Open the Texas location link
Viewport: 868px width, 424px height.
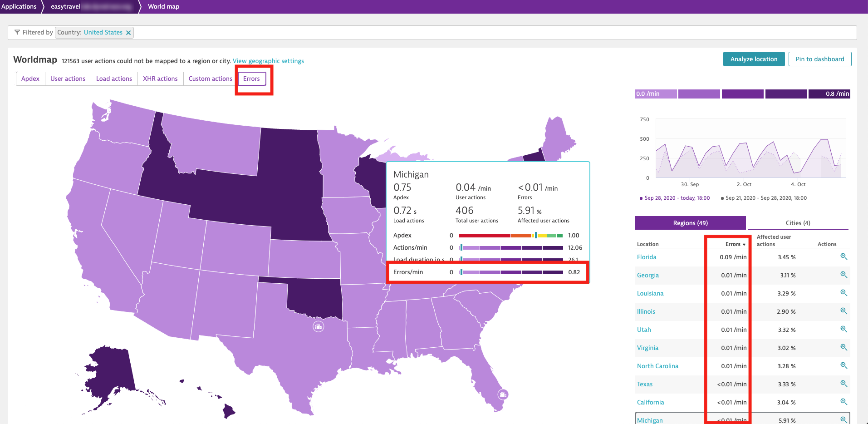[x=644, y=384]
